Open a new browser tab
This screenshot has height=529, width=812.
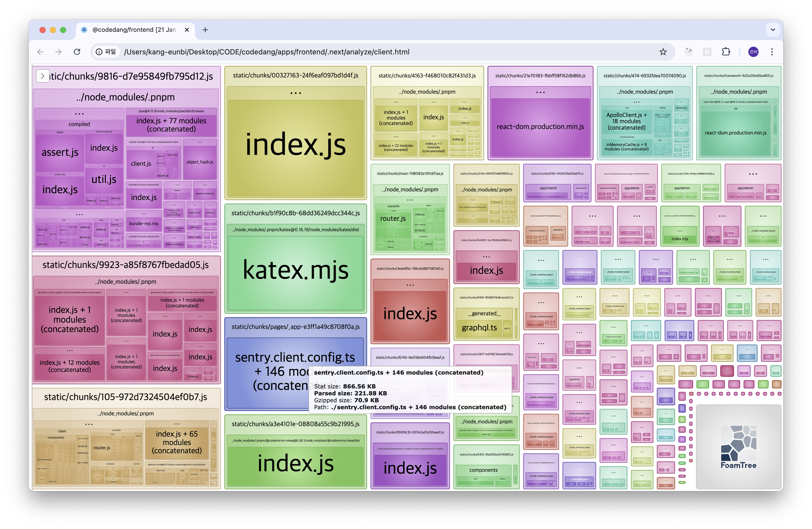(205, 30)
